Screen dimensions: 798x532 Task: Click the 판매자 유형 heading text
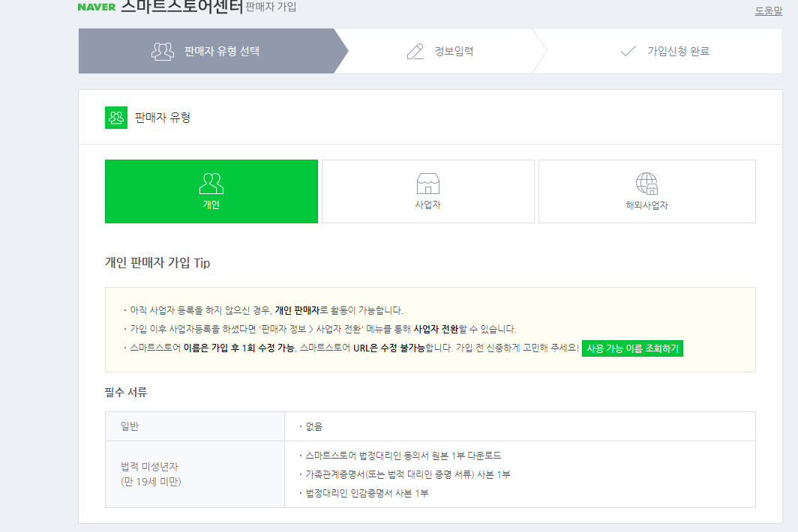click(x=162, y=118)
